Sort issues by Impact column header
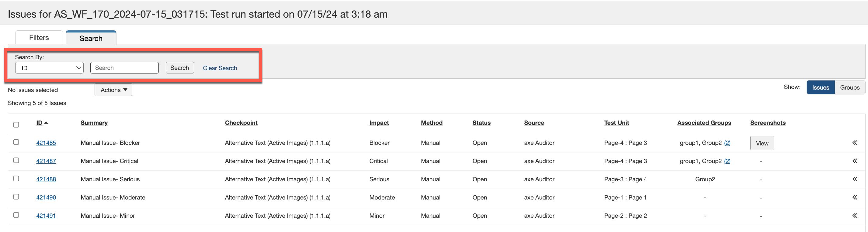Image resolution: width=868 pixels, height=232 pixels. (x=379, y=123)
